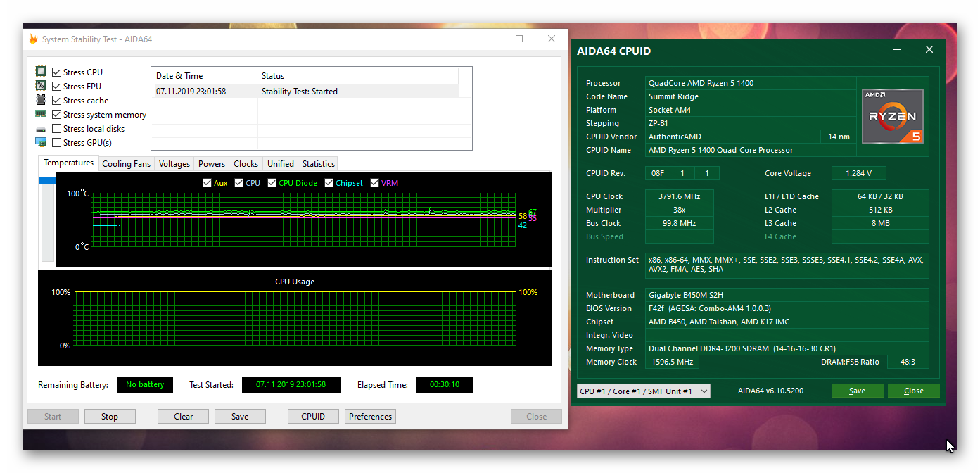This screenshot has width=980, height=473.
Task: Toggle the Aux temperature graph checkbox
Action: pyautogui.click(x=207, y=183)
